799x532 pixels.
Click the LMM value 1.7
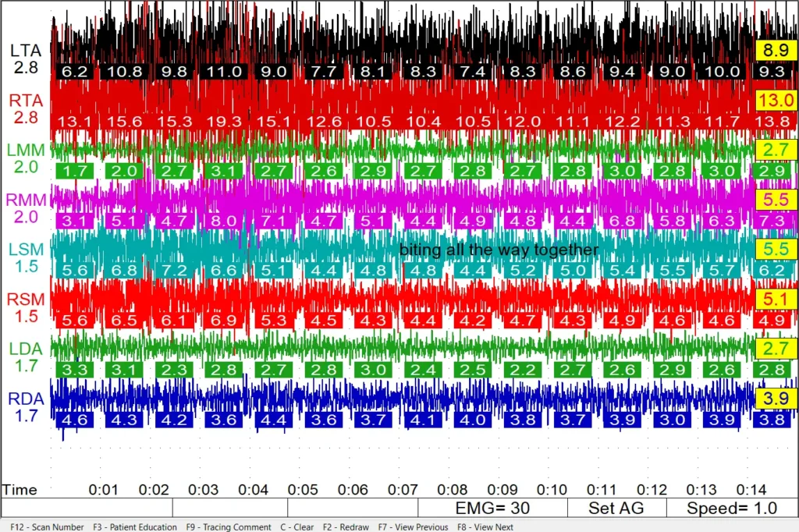[74, 171]
